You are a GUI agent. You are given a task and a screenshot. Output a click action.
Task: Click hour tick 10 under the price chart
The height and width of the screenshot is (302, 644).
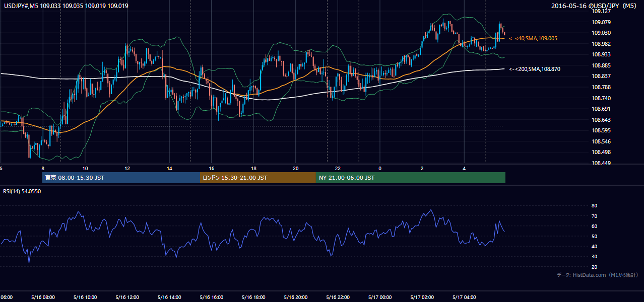pyautogui.click(x=85, y=168)
